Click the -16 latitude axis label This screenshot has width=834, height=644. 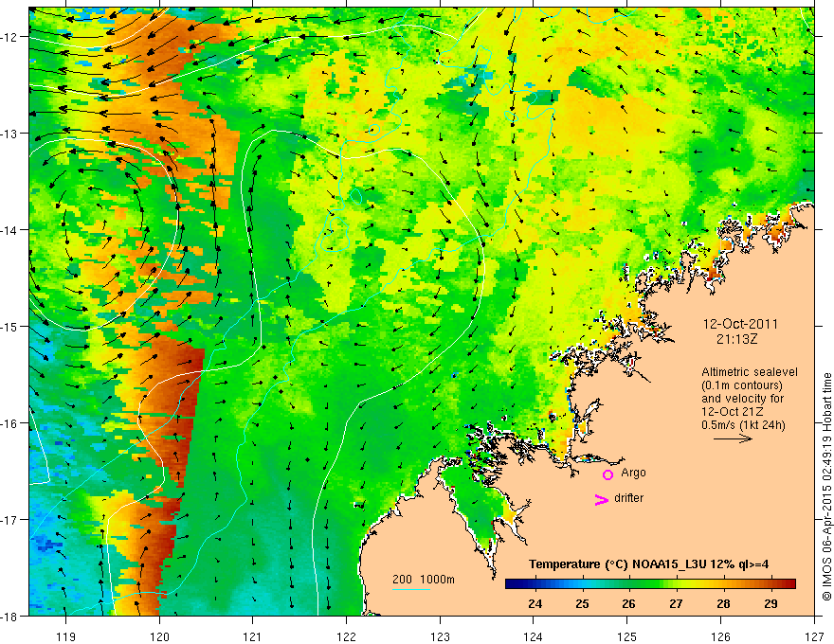[9, 423]
